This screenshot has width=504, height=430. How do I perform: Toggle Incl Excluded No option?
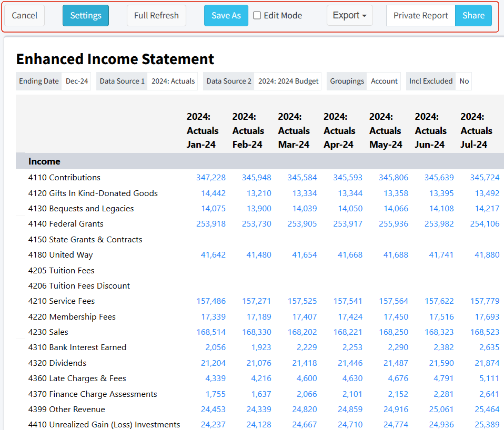click(464, 81)
